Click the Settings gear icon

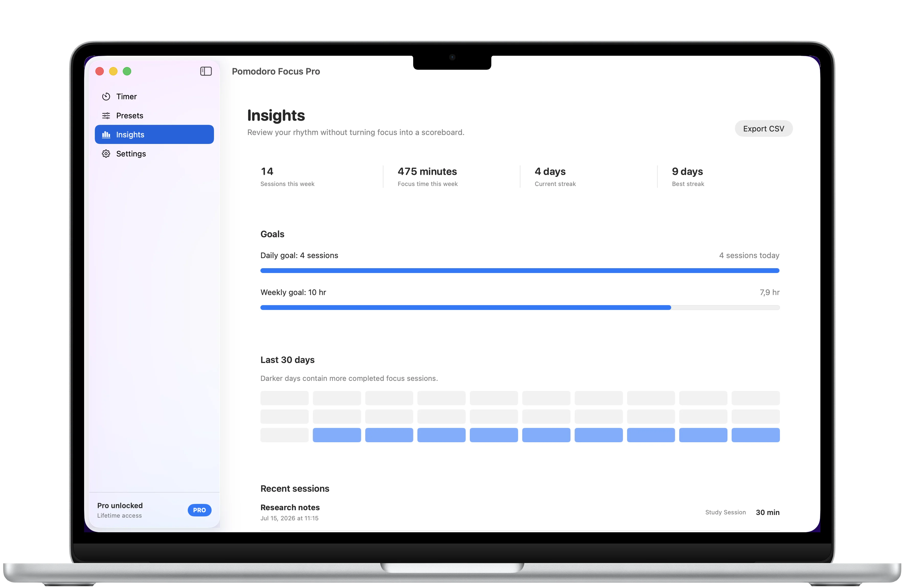(106, 154)
